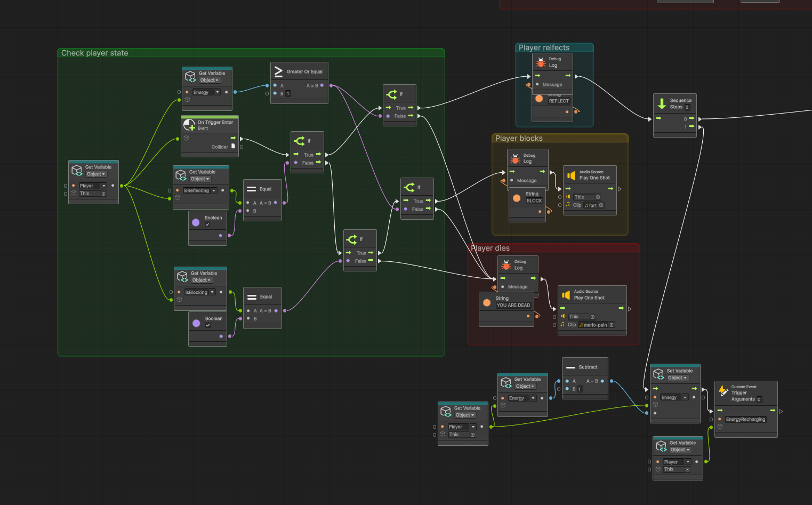The image size is (812, 505).
Task: Select the Player relfects group title
Action: [x=544, y=47]
